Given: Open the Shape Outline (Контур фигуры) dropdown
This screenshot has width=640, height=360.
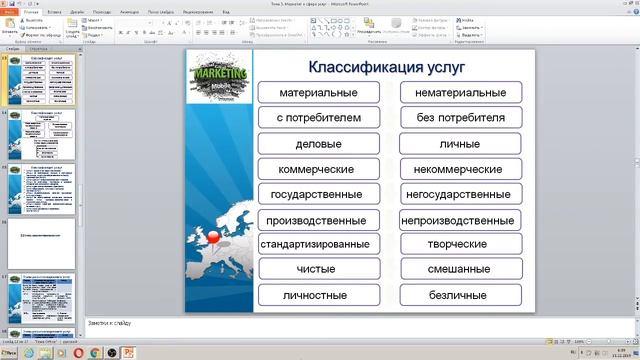Looking at the screenshot, I should 429,28.
